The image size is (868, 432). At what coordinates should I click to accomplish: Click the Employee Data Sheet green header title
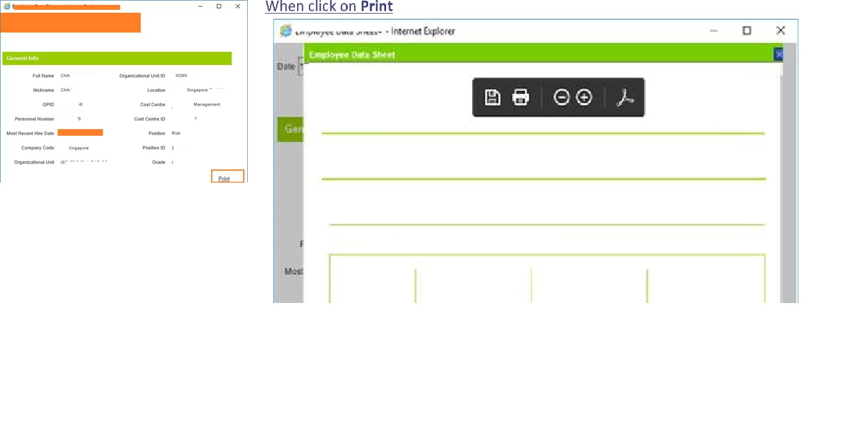[352, 54]
